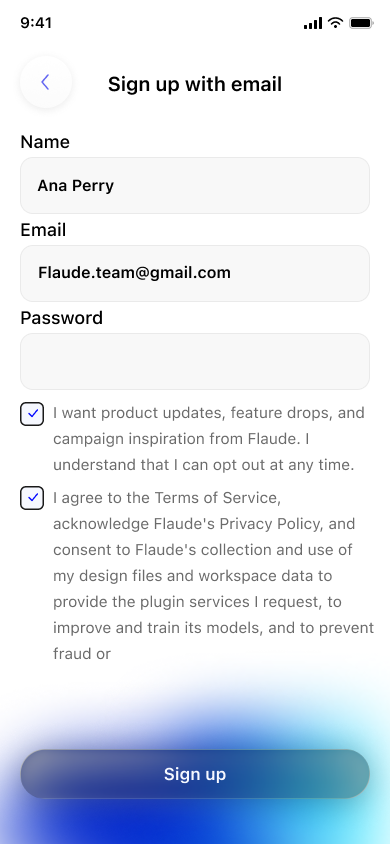390x844 pixels.
Task: Click the Email field with Flaude.team@gmail.com
Action: pos(195,273)
